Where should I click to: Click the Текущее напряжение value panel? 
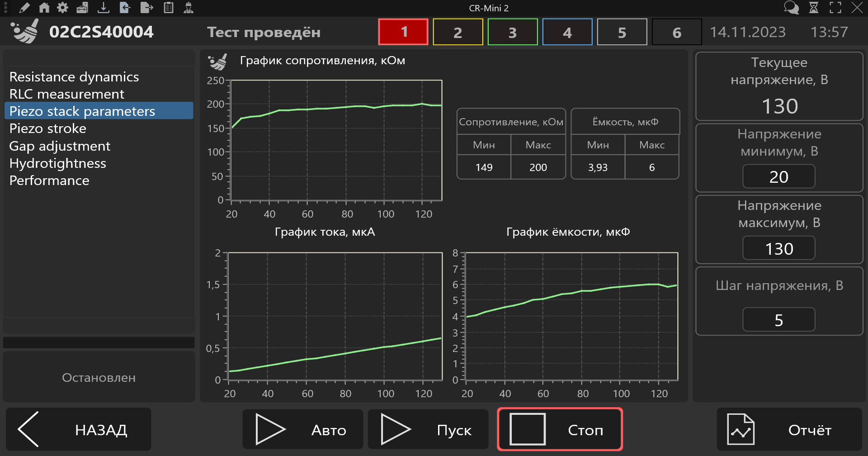(779, 86)
